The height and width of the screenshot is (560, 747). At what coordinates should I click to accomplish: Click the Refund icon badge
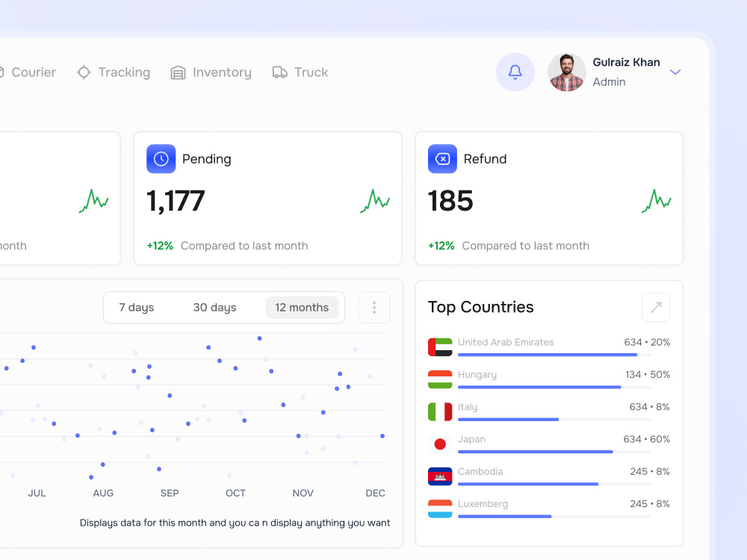(442, 158)
